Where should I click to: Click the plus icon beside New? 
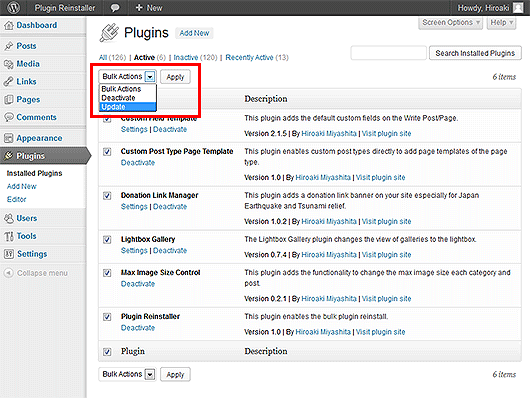[x=139, y=7]
